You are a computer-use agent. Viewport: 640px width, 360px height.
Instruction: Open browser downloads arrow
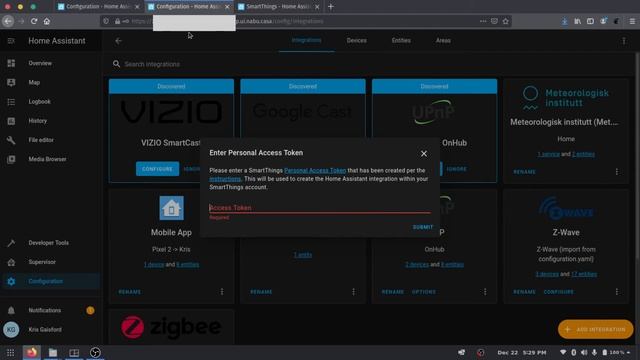point(564,21)
